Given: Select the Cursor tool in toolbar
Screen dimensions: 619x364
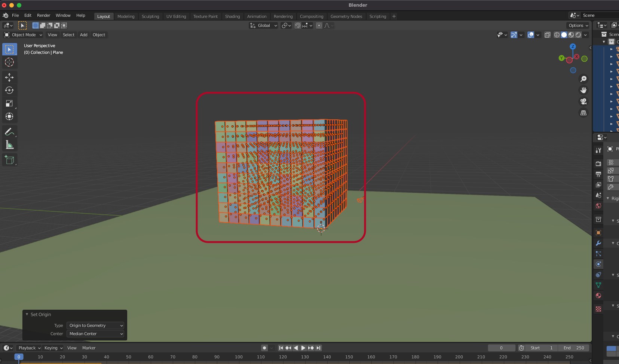Looking at the screenshot, I should click(9, 62).
